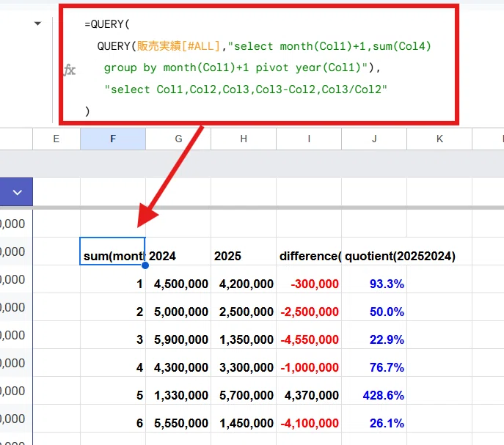Select the cell with 2,500,000 in column H

pyautogui.click(x=244, y=307)
